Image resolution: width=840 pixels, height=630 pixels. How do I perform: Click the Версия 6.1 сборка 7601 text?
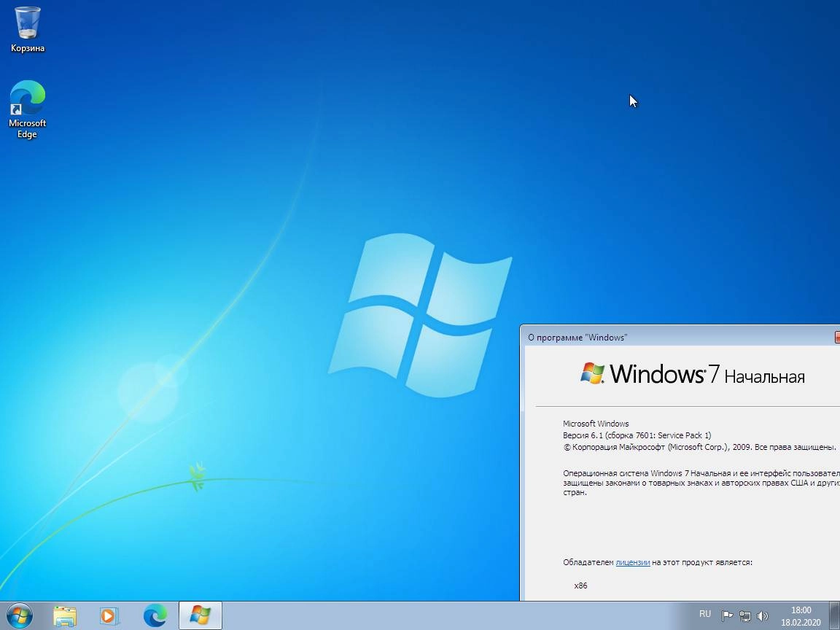637,435
